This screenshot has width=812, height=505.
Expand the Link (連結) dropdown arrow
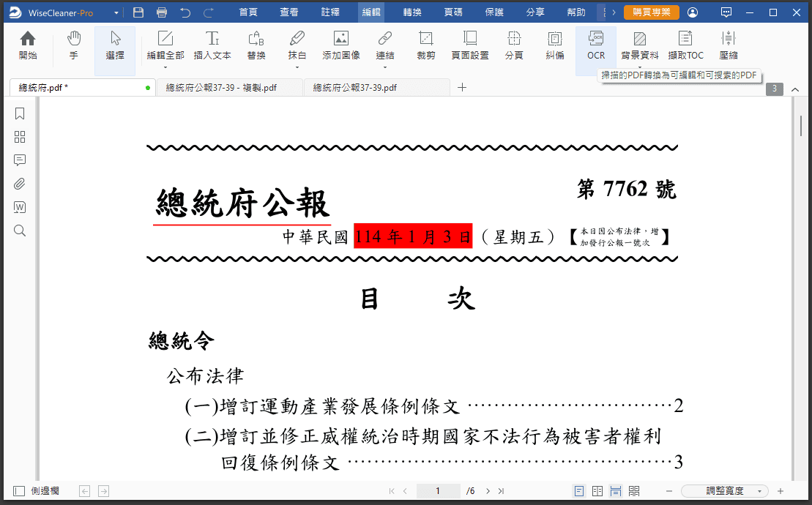pos(384,67)
